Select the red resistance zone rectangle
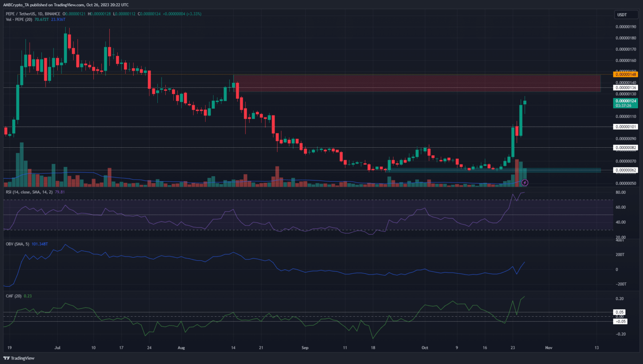The height and width of the screenshot is (364, 643). [x=419, y=83]
